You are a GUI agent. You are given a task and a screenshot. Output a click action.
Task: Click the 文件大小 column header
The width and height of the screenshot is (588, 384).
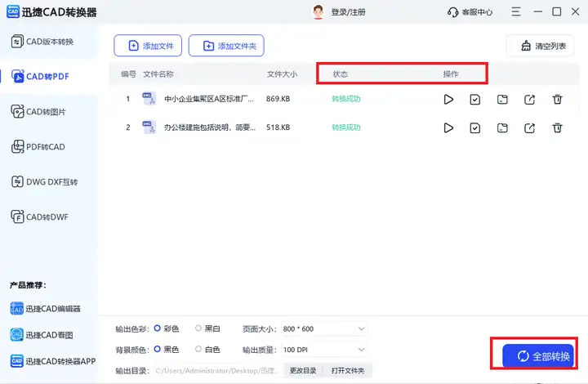click(282, 74)
